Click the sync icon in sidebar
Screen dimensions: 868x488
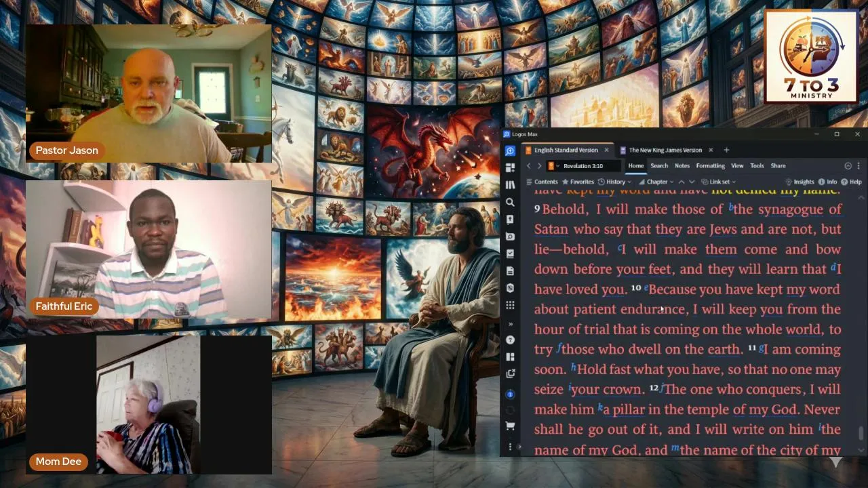(x=510, y=410)
